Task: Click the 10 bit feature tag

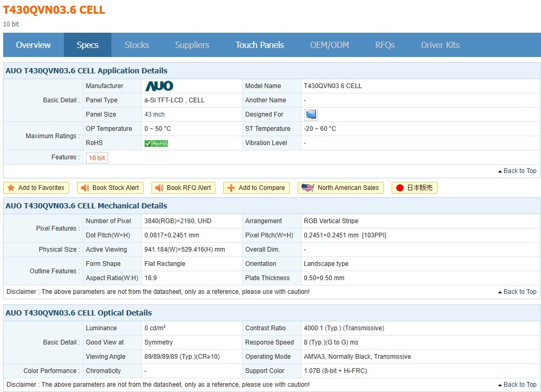Action: click(97, 158)
